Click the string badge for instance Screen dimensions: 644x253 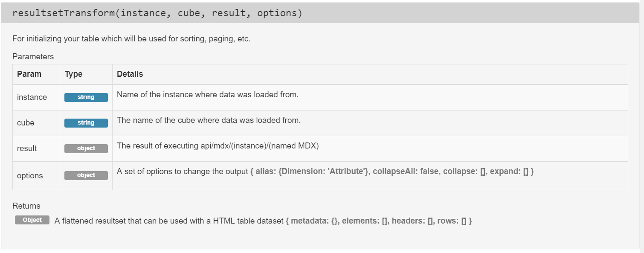[x=86, y=97]
